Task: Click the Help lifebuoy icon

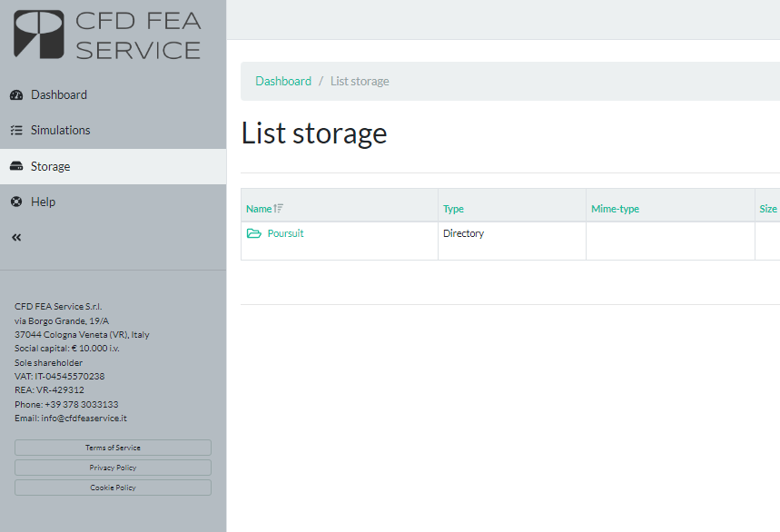Action: [x=16, y=202]
